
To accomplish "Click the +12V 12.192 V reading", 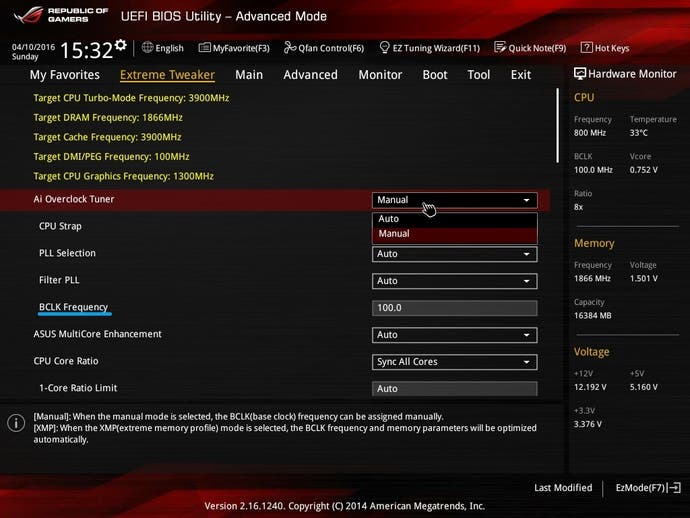I will coord(590,387).
